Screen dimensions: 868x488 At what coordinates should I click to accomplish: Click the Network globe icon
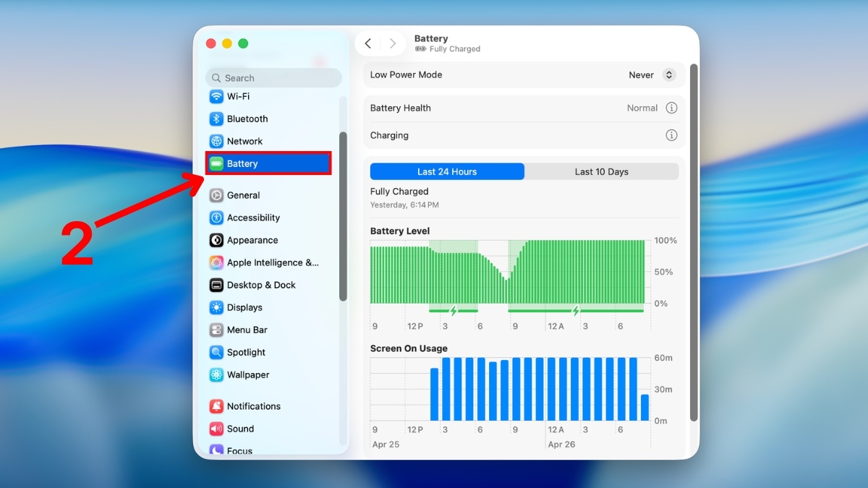216,142
